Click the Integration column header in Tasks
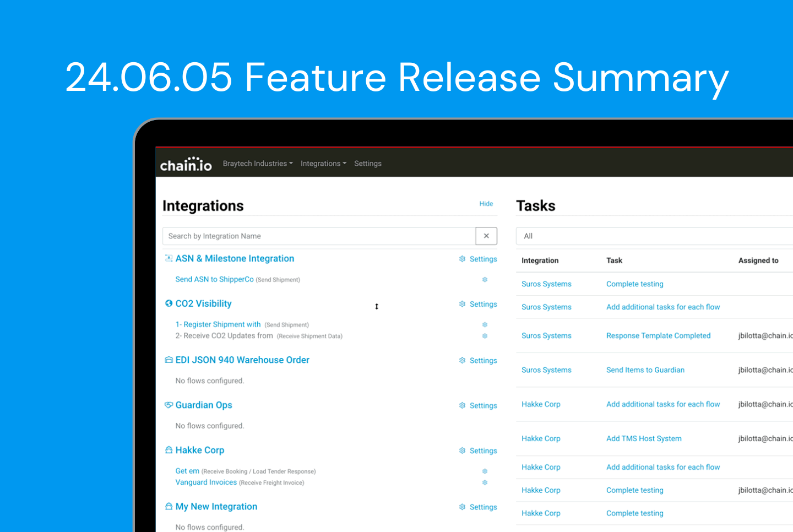Screen dimensions: 793x532 pyautogui.click(x=540, y=260)
